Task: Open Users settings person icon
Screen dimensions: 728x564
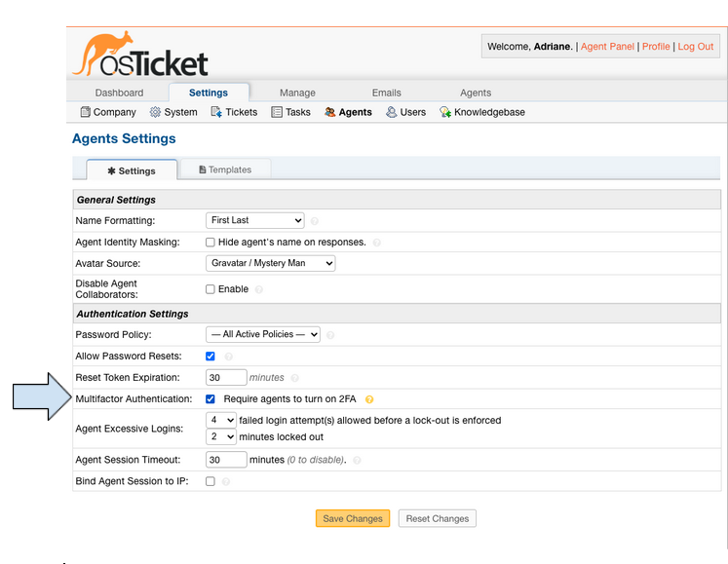Action: pyautogui.click(x=391, y=112)
